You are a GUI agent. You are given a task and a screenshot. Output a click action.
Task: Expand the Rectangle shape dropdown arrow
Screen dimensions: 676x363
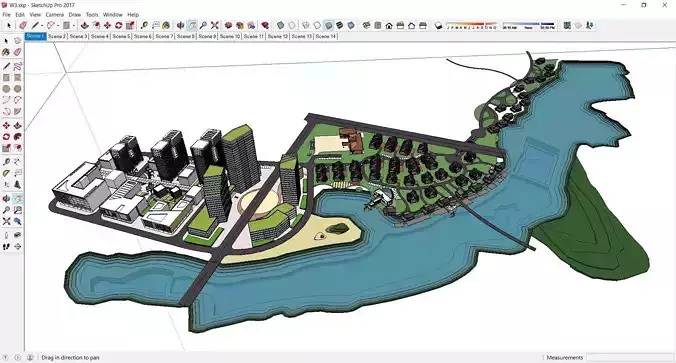[73, 26]
